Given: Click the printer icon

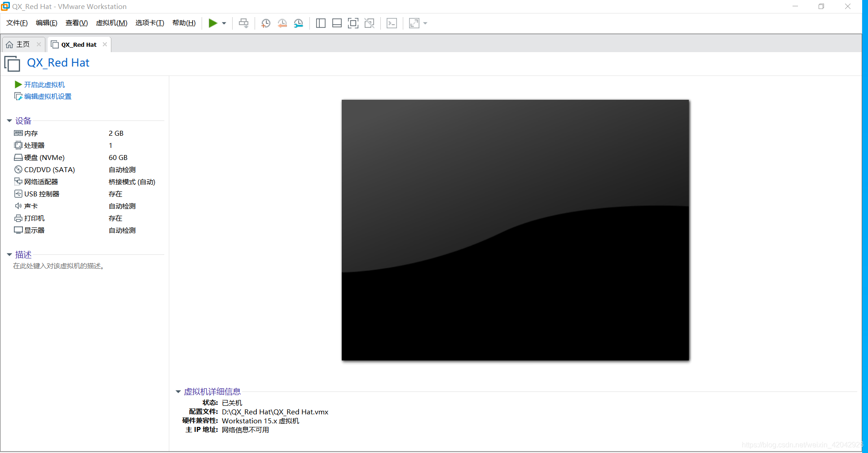Looking at the screenshot, I should pos(18,218).
